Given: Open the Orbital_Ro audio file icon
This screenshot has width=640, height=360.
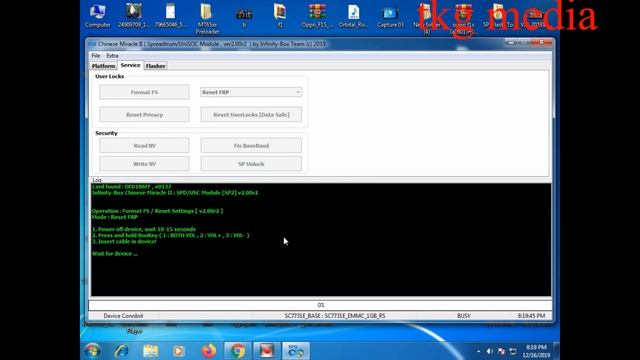Looking at the screenshot, I should click(x=353, y=16).
